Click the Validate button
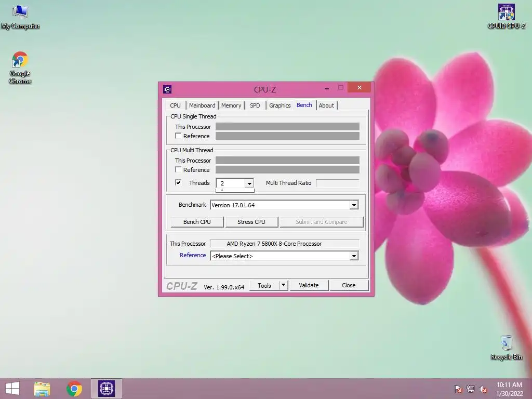Screen dimensions: 532x399 pos(309,285)
